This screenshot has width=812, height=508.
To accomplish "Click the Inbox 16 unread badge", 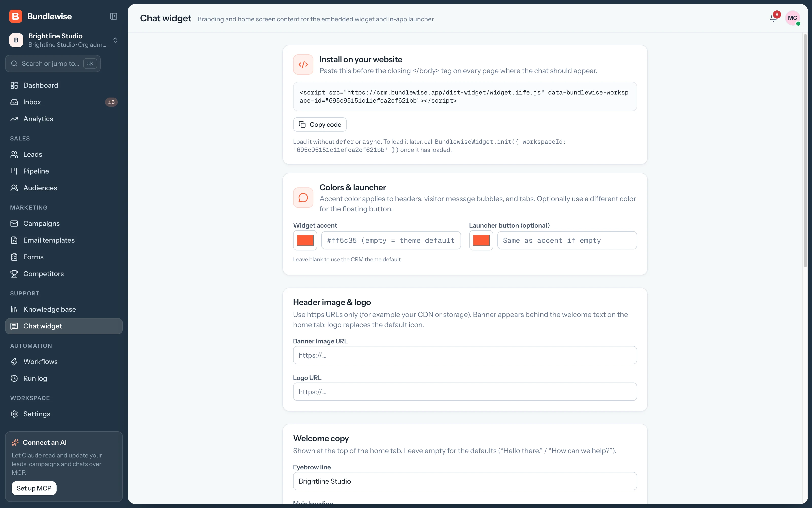I will pos(111,102).
